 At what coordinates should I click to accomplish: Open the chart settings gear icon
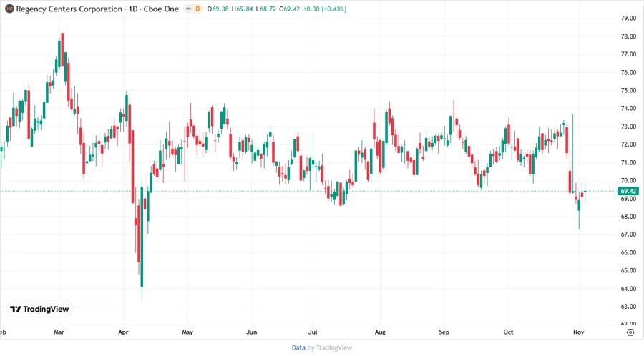(x=630, y=332)
